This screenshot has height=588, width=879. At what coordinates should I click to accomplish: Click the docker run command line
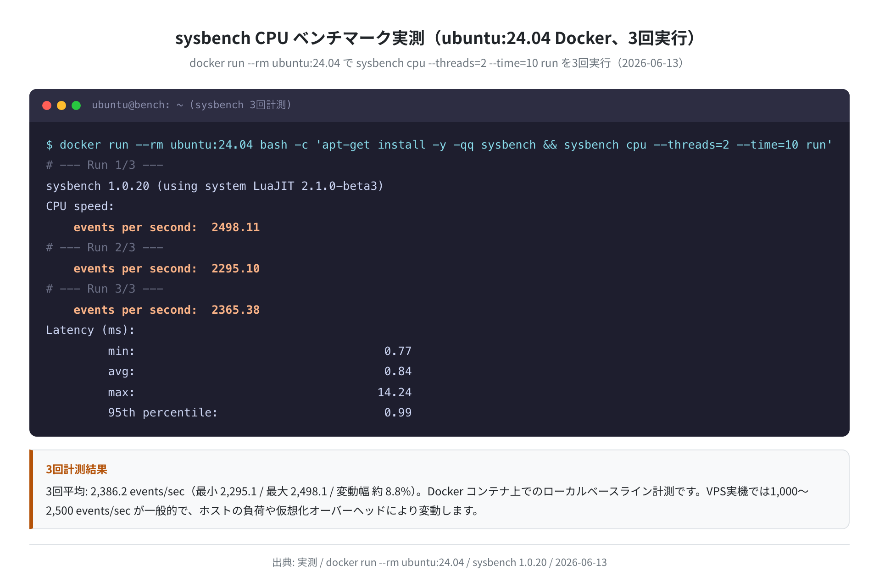point(439,145)
